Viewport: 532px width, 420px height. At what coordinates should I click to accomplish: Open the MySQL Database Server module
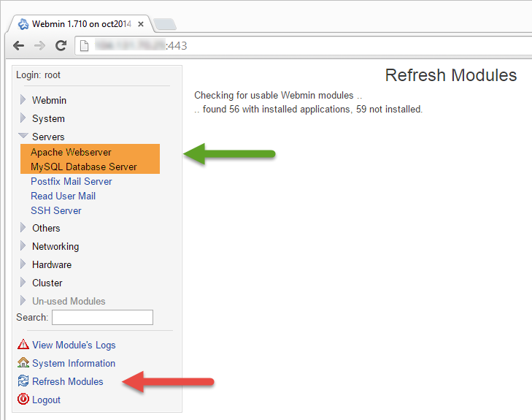click(83, 167)
